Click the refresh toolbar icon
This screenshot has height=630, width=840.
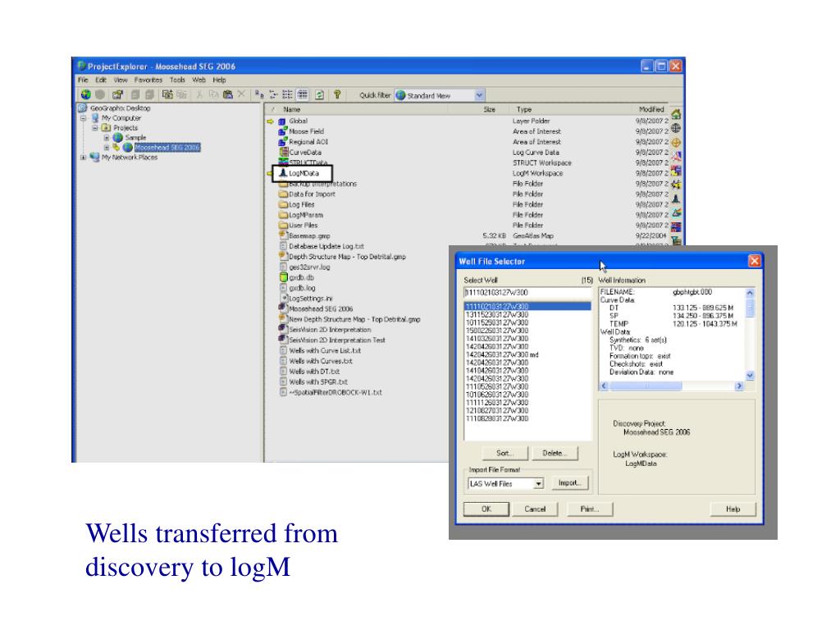tap(319, 95)
